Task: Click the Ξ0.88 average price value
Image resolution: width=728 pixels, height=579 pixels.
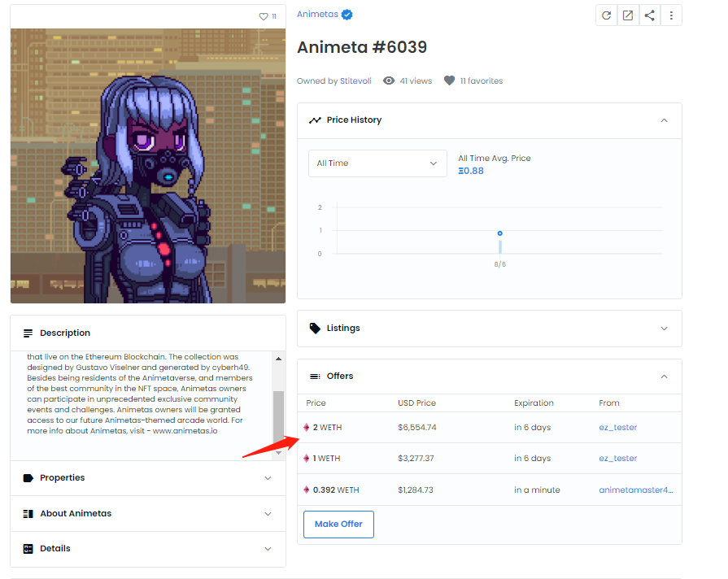Action: click(471, 171)
